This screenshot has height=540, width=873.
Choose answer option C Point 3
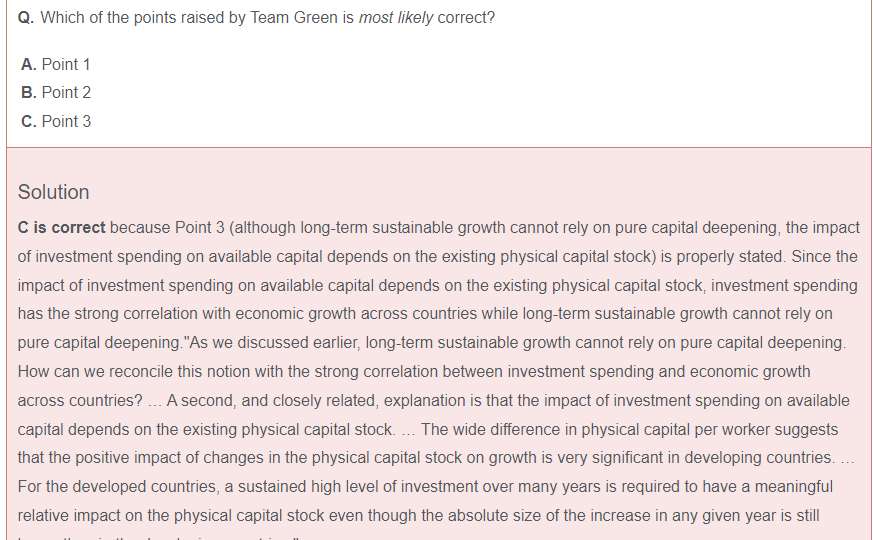click(56, 121)
